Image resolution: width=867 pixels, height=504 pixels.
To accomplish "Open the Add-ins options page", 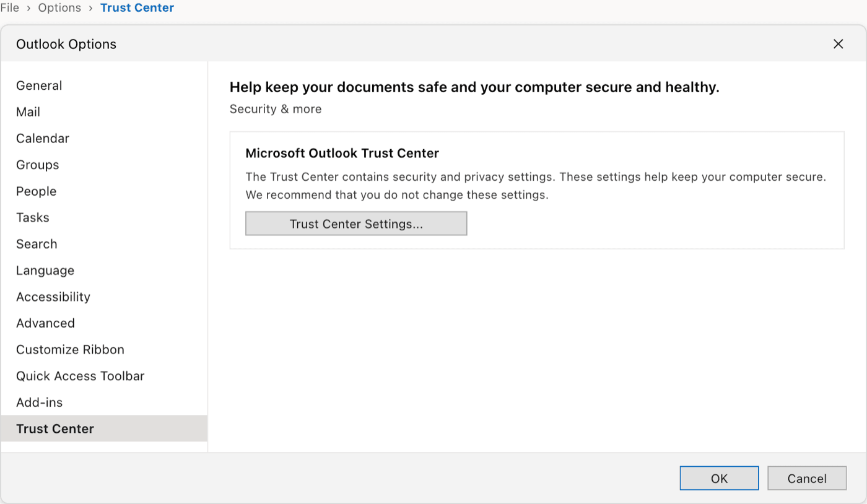I will 104,402.
